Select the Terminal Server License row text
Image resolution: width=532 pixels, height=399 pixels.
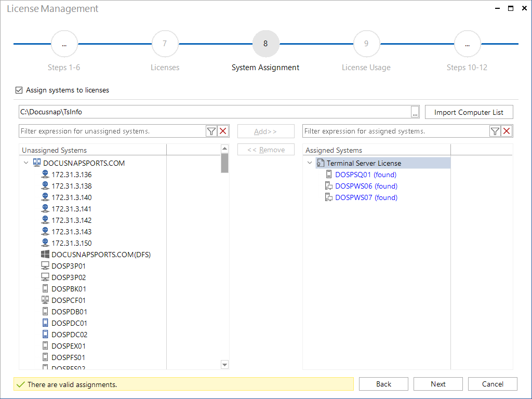click(364, 163)
